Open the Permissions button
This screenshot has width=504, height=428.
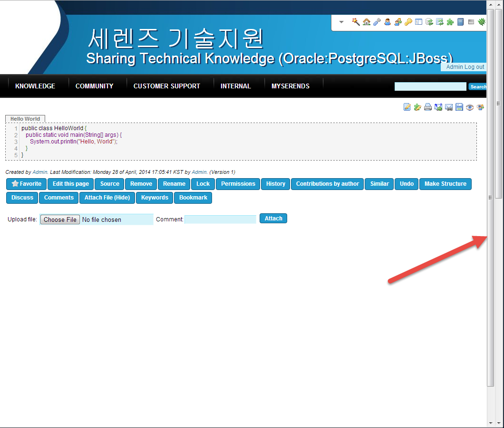(x=238, y=184)
